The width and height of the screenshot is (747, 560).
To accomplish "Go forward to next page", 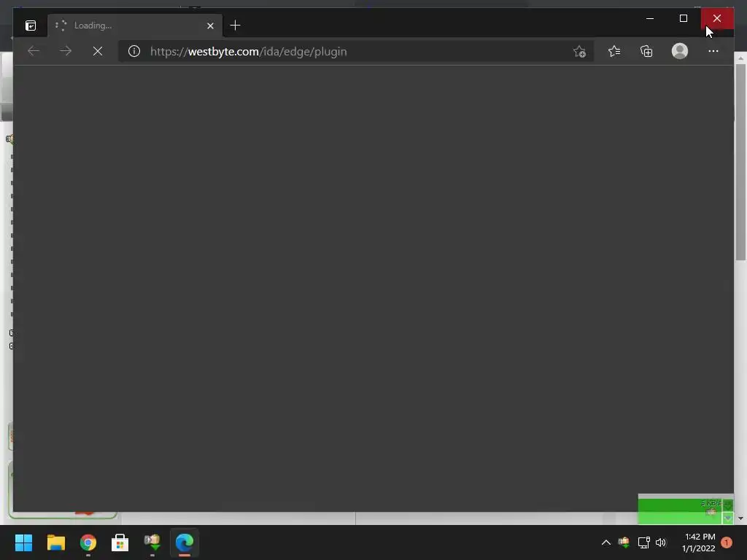I will click(x=66, y=51).
